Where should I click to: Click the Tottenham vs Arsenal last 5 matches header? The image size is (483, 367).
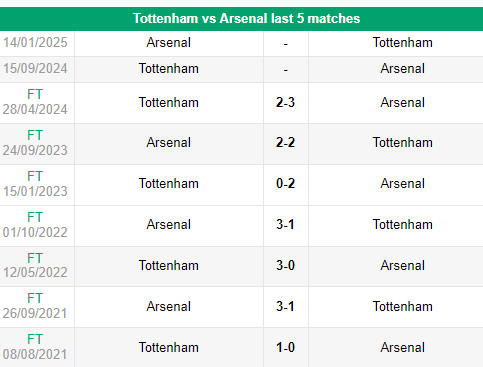(x=247, y=19)
